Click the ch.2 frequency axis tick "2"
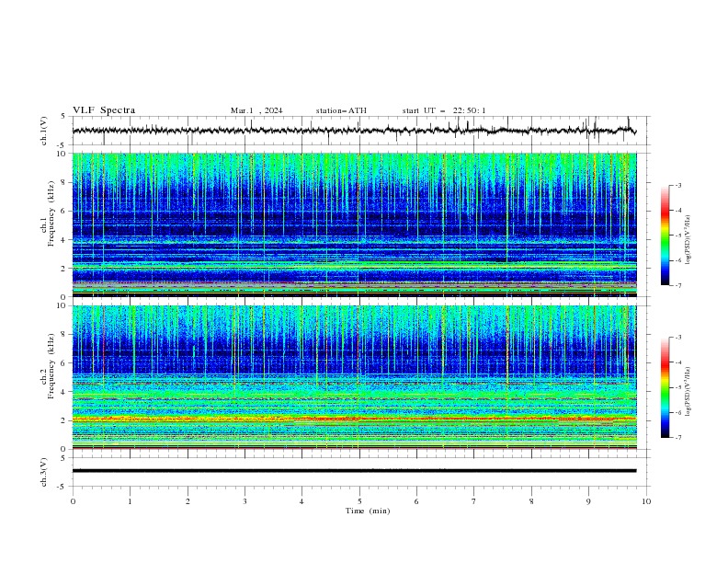The height and width of the screenshot is (563, 728). click(64, 420)
